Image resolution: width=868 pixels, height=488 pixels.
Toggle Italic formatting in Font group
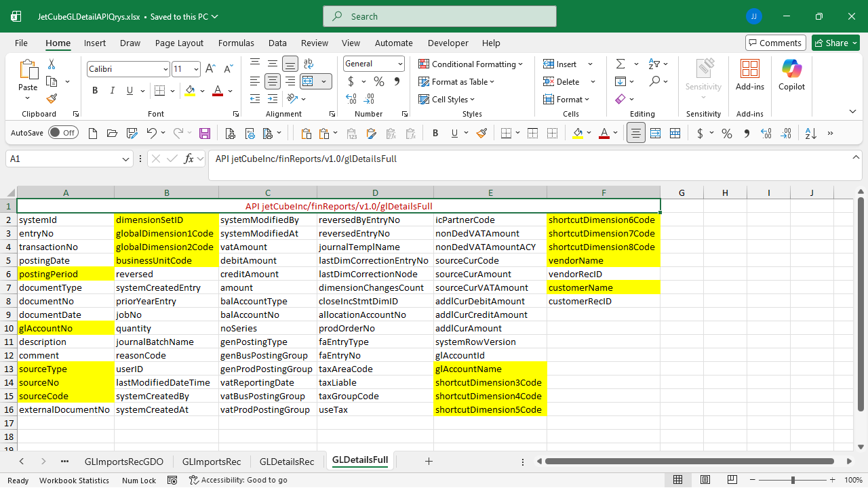coord(114,91)
